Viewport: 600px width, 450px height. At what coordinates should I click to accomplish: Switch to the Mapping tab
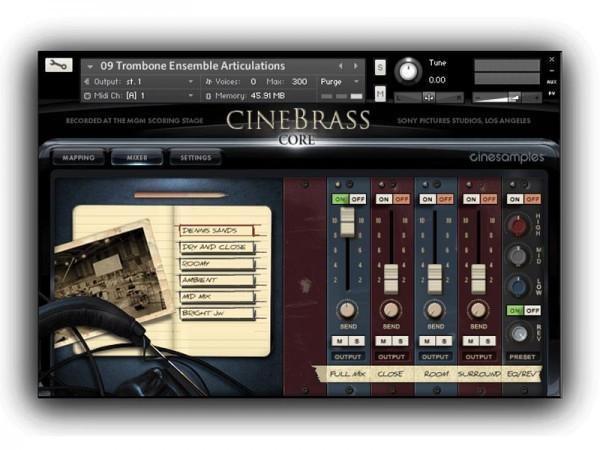78,158
